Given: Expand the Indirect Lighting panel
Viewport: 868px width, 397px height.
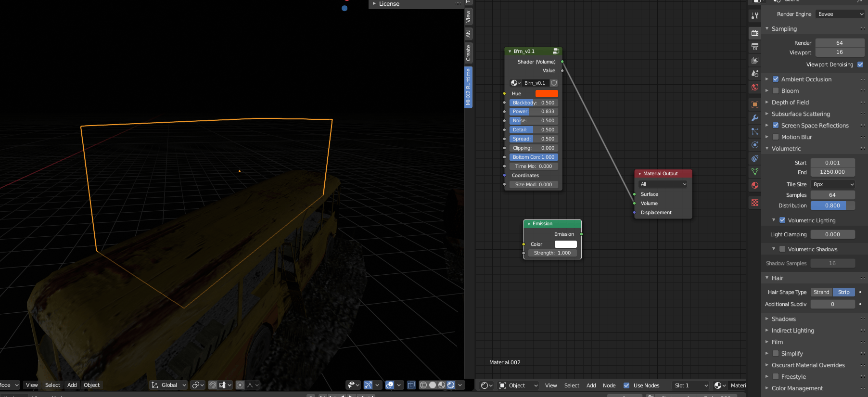Looking at the screenshot, I should (x=792, y=330).
